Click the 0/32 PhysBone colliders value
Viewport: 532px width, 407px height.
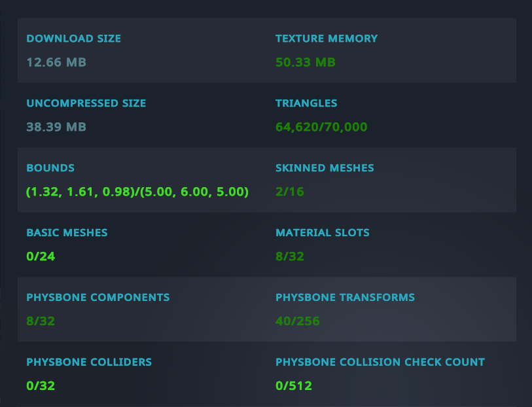[41, 386]
